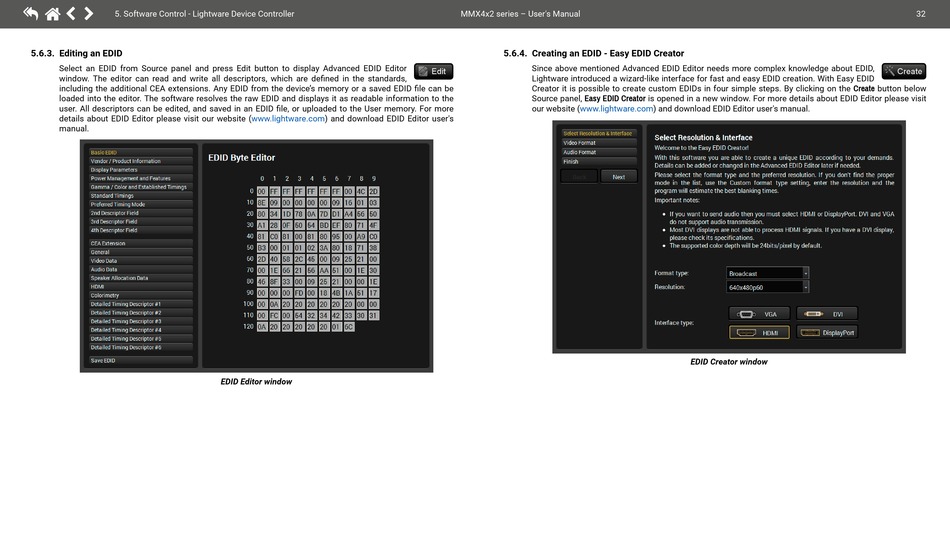This screenshot has width=950, height=533.
Task: Choose HDMI interface type
Action: 759,333
